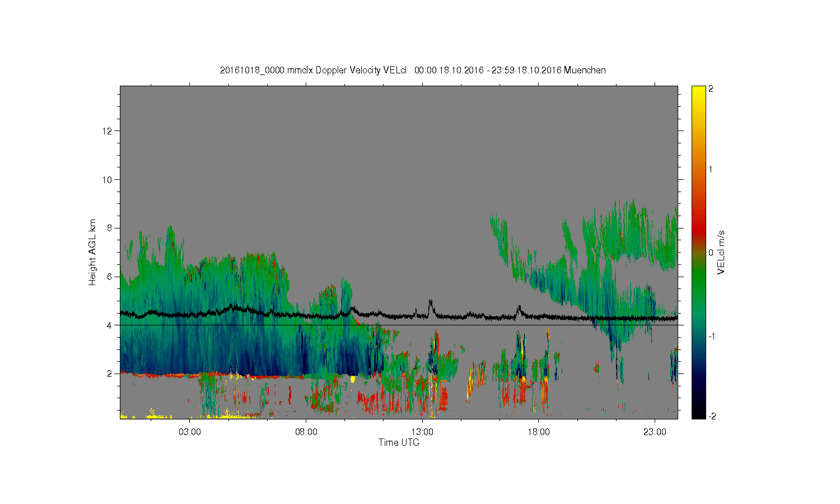Click the '08:00' time tick label
Viewport: 840px width, 504px height.
(x=306, y=432)
